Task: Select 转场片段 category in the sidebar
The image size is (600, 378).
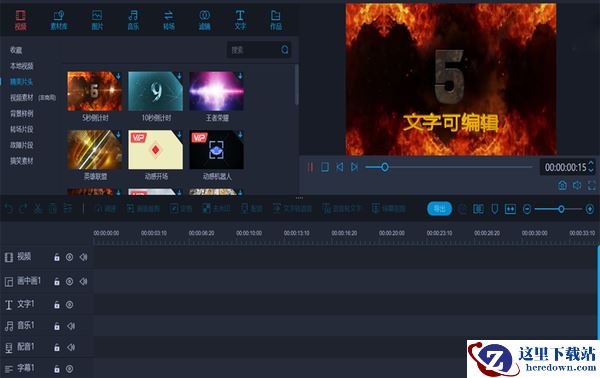Action: tap(21, 129)
